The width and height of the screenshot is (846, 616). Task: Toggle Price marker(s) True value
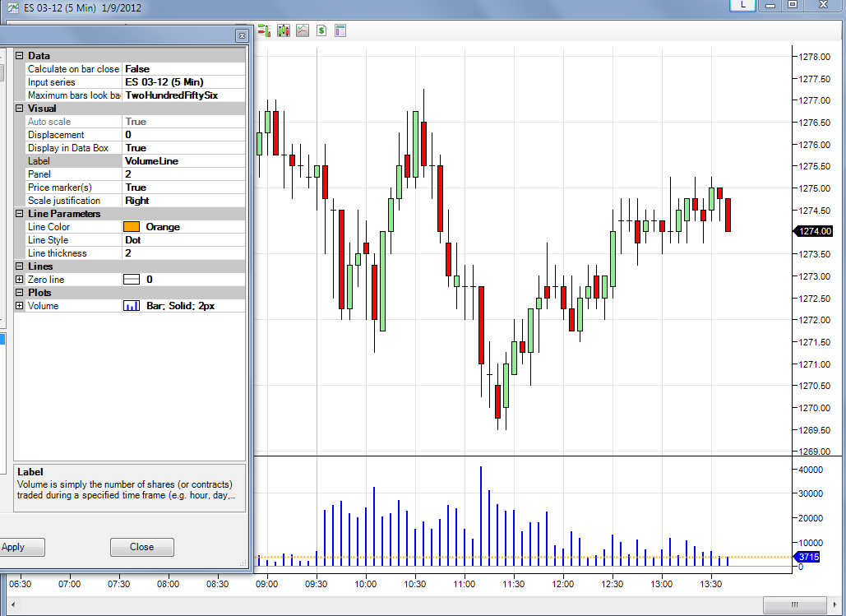184,188
